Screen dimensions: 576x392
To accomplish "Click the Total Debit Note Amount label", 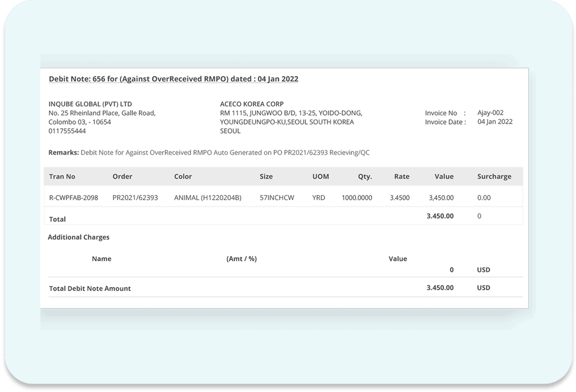I will click(x=90, y=289).
